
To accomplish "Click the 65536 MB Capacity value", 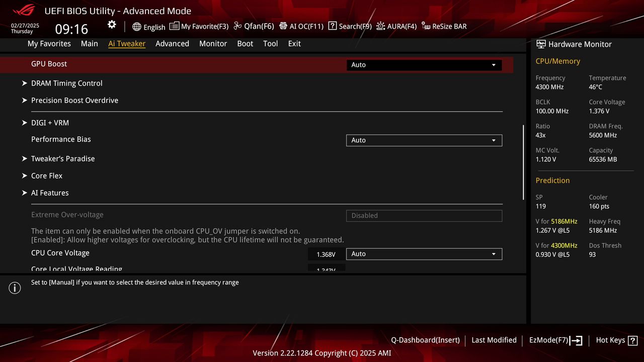I will (x=603, y=159).
